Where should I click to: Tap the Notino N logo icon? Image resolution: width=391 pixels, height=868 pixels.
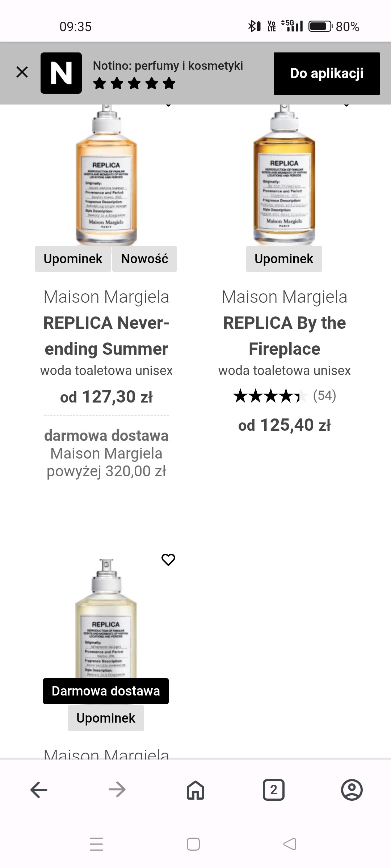61,73
